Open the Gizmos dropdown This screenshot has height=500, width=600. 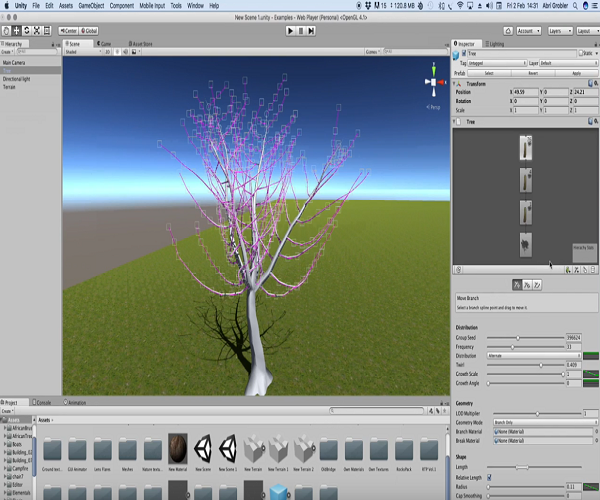click(372, 52)
